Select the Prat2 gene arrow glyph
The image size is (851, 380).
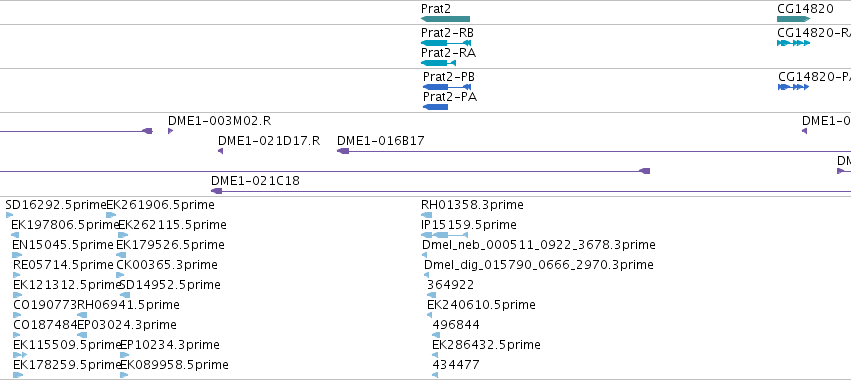[x=445, y=19]
